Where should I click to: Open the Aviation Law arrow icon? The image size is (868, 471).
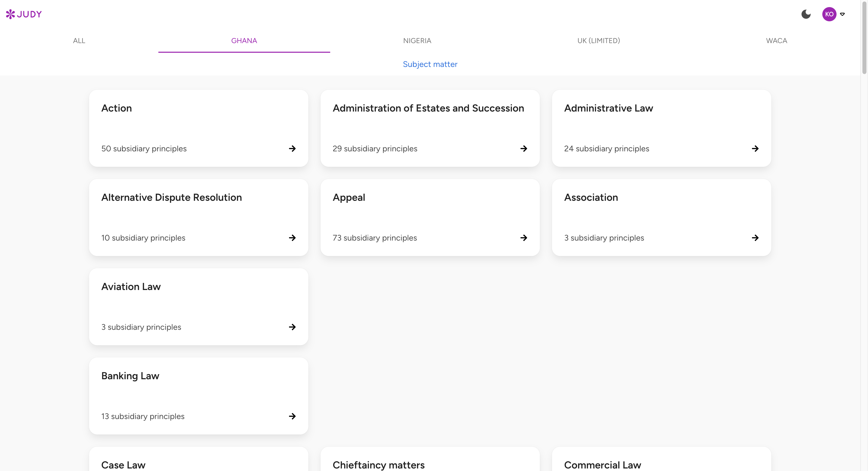pos(292,327)
